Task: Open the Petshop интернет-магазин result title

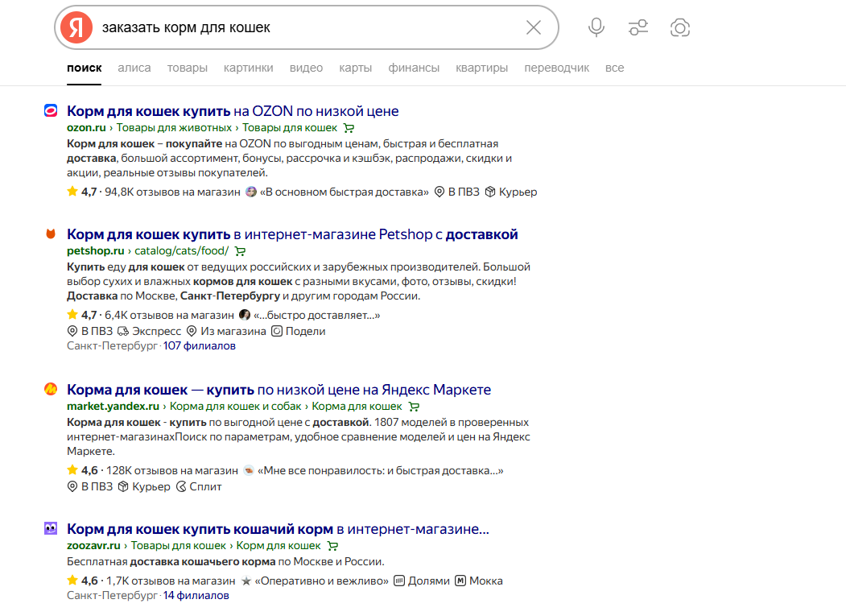Action: (x=292, y=234)
